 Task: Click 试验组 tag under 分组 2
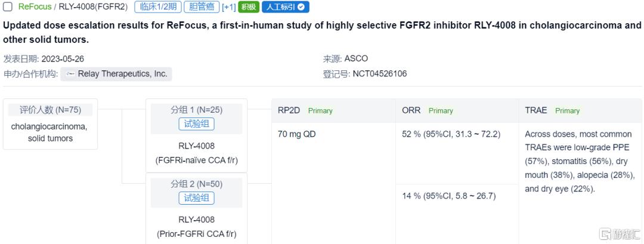tap(196, 198)
